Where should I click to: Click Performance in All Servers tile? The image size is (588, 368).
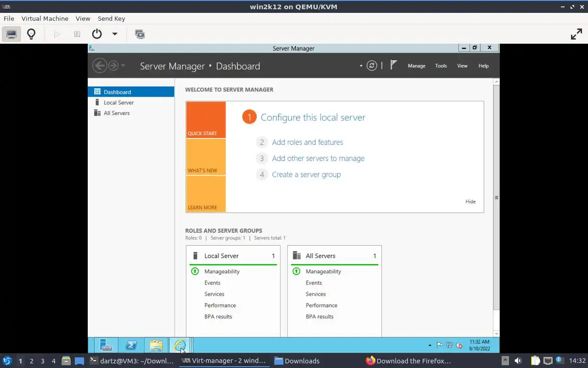[x=322, y=305]
